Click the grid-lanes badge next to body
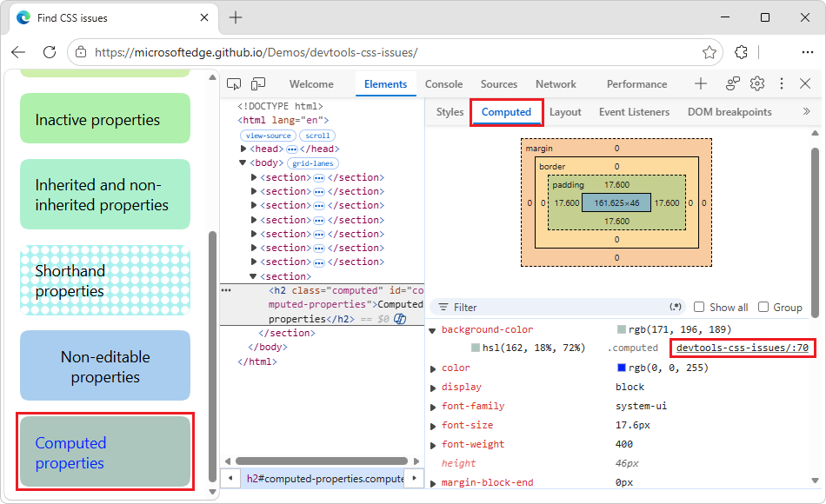Viewport: 826px width, 504px height. pos(313,163)
